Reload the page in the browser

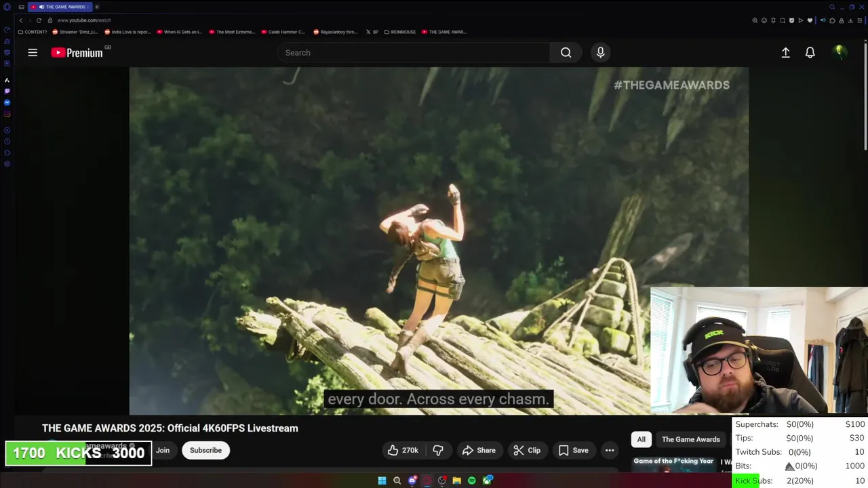pyautogui.click(x=39, y=20)
